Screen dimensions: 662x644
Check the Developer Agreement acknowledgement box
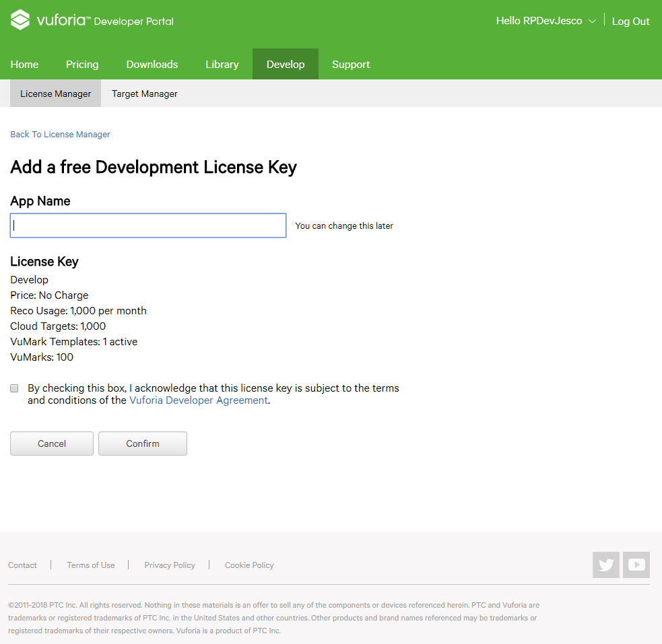click(14, 388)
